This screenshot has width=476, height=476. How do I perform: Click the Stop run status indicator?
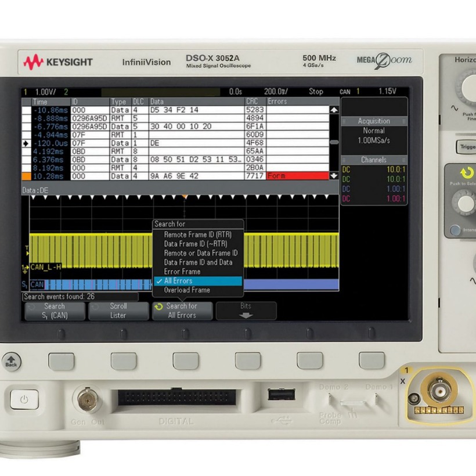pos(316,92)
